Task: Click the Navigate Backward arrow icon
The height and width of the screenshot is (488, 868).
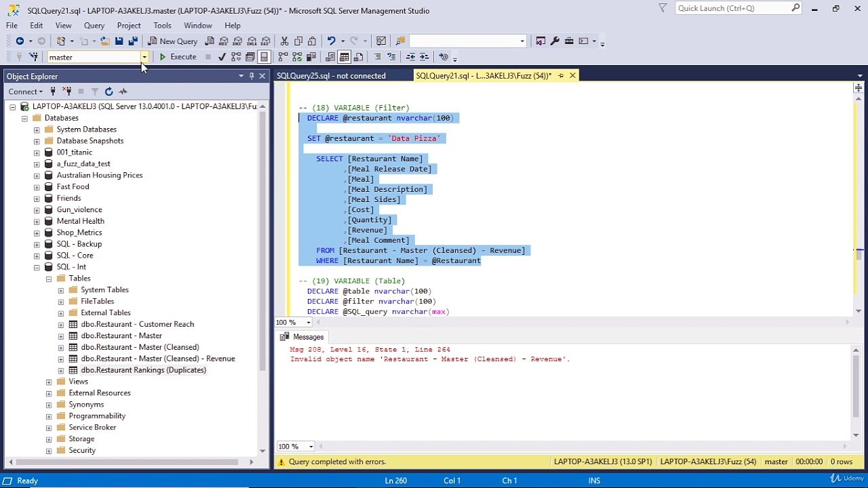Action: point(20,41)
